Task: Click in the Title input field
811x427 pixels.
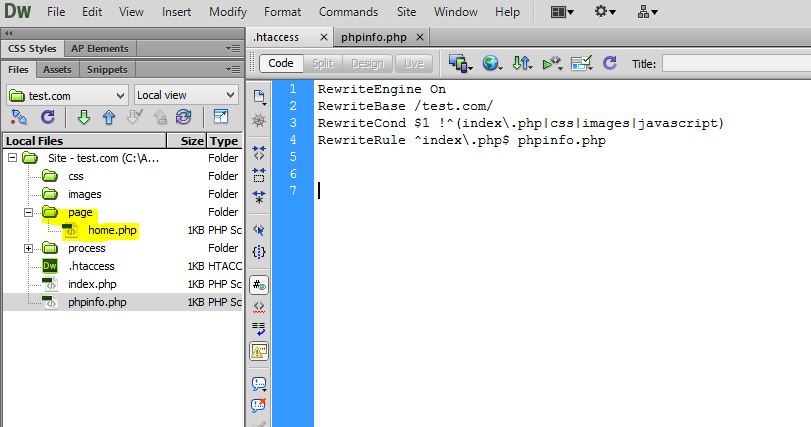Action: point(736,64)
